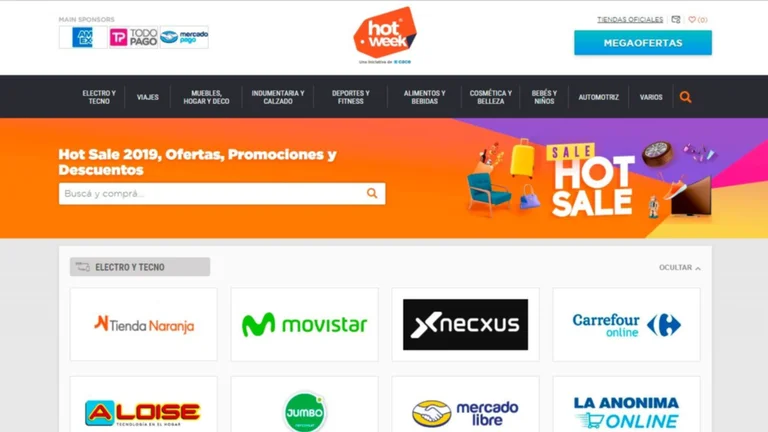
Task: Open the Movistar store tile
Action: pos(305,324)
